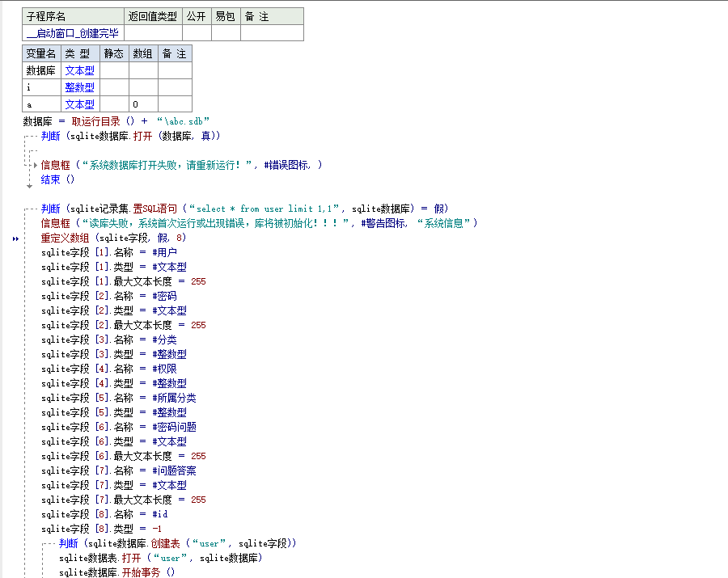Select the variable i name cell
728x578 pixels.
click(41, 87)
